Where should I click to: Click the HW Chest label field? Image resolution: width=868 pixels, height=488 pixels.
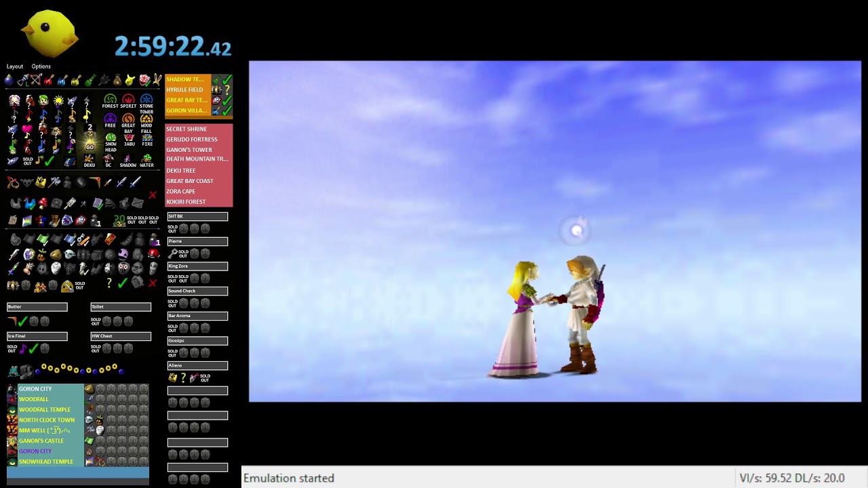tap(121, 336)
